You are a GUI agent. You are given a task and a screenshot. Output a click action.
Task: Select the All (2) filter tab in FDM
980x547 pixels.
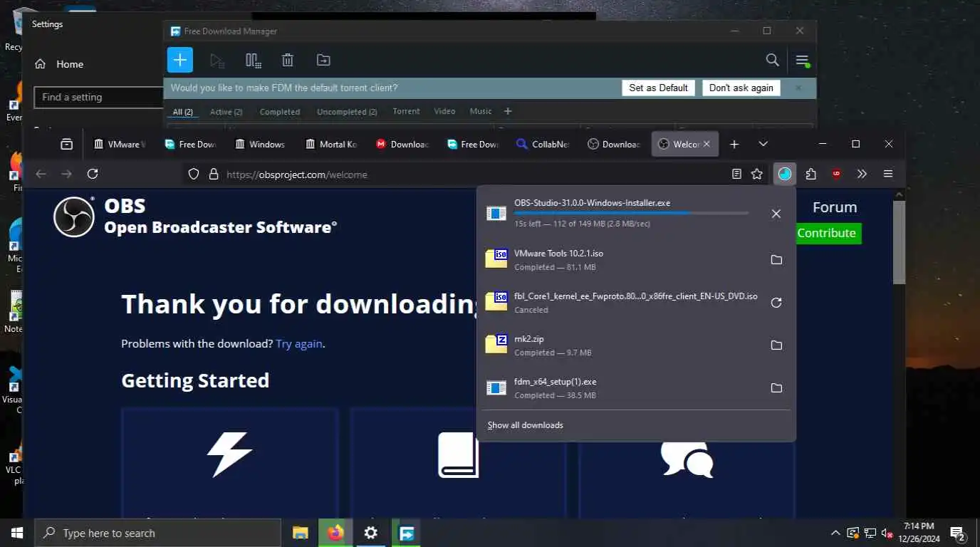click(183, 112)
